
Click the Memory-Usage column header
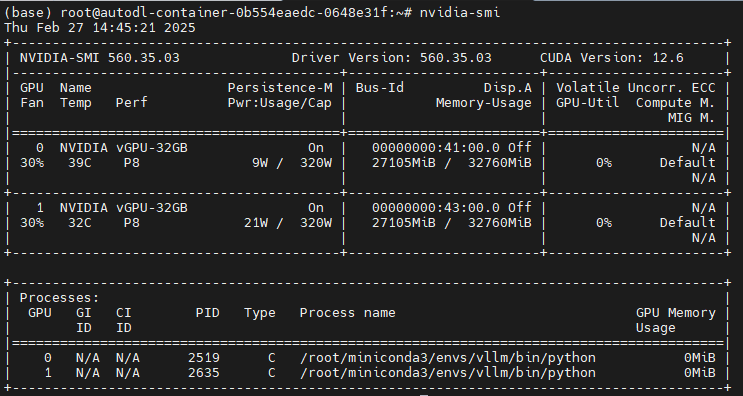pyautogui.click(x=484, y=103)
